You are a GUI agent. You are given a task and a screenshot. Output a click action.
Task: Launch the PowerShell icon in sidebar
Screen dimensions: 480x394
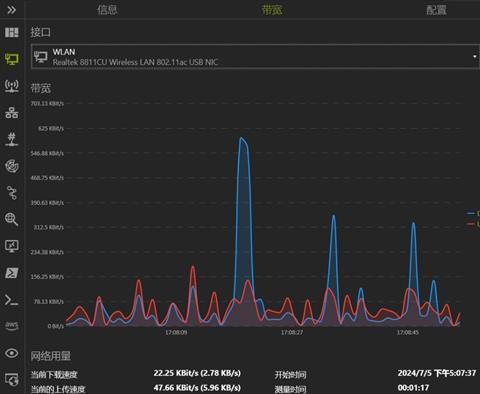click(x=12, y=273)
